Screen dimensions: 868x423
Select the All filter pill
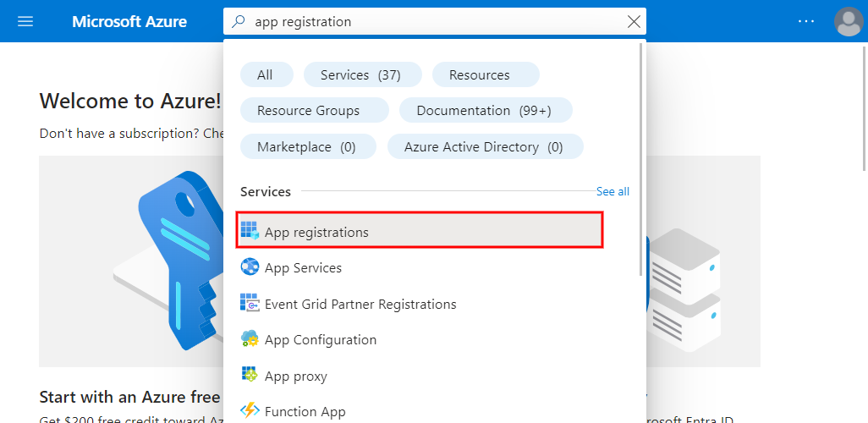pos(266,74)
